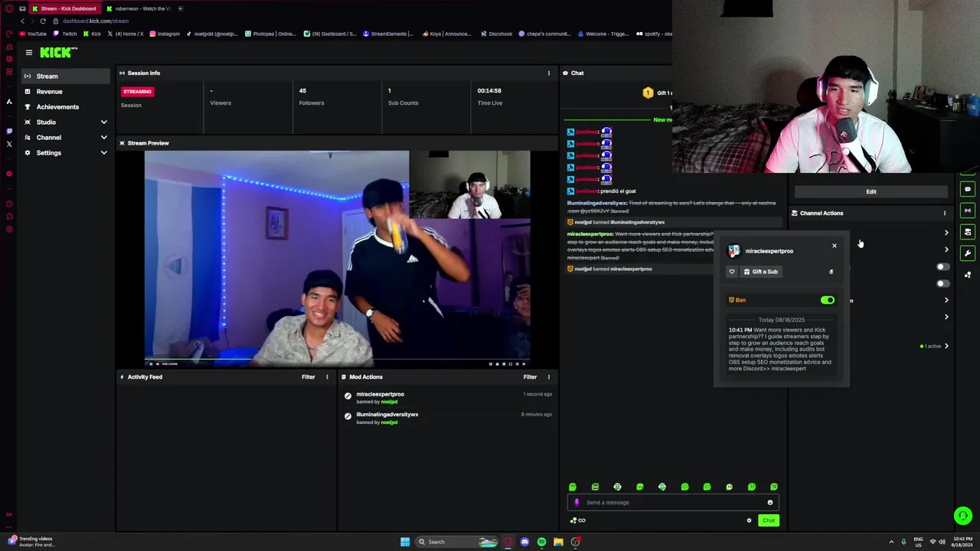Viewport: 980px width, 551px height.
Task: Click browser reload button
Action: [44, 21]
